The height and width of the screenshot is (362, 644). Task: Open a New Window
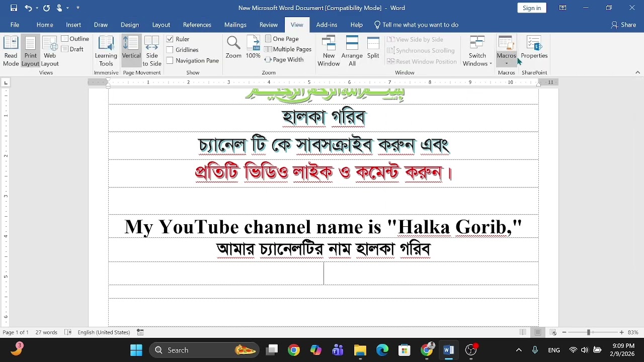(329, 51)
